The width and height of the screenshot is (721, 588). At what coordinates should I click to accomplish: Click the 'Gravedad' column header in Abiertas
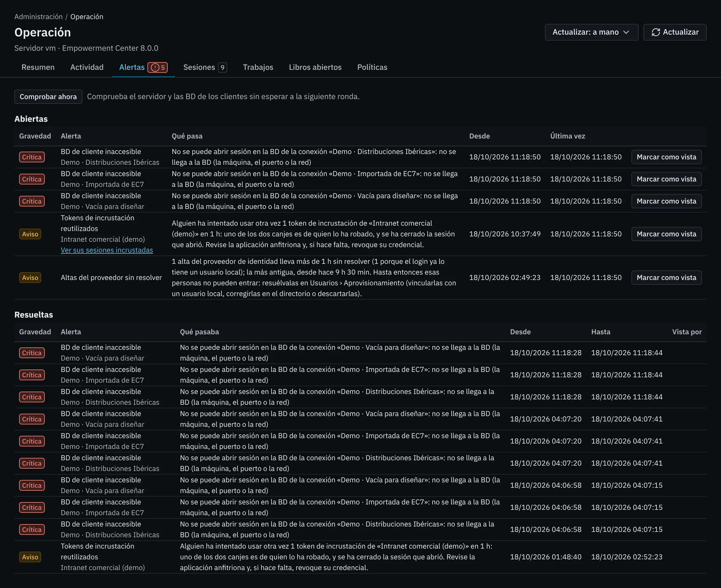pos(35,136)
